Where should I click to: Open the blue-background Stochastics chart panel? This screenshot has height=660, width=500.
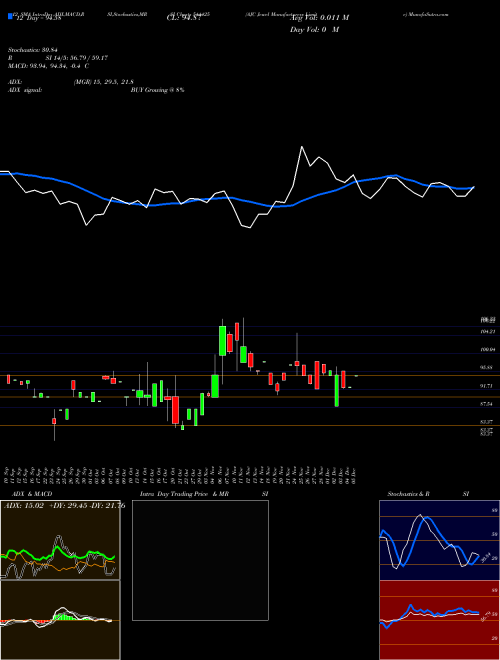pyautogui.click(x=439, y=540)
